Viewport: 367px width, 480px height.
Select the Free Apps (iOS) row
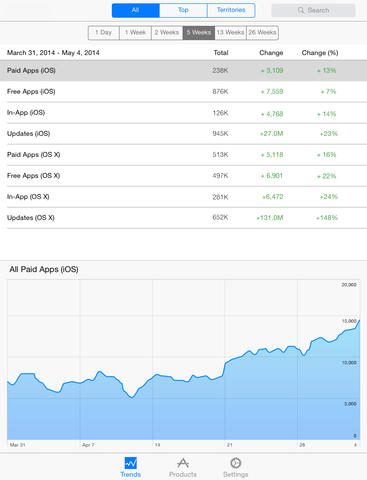(183, 92)
